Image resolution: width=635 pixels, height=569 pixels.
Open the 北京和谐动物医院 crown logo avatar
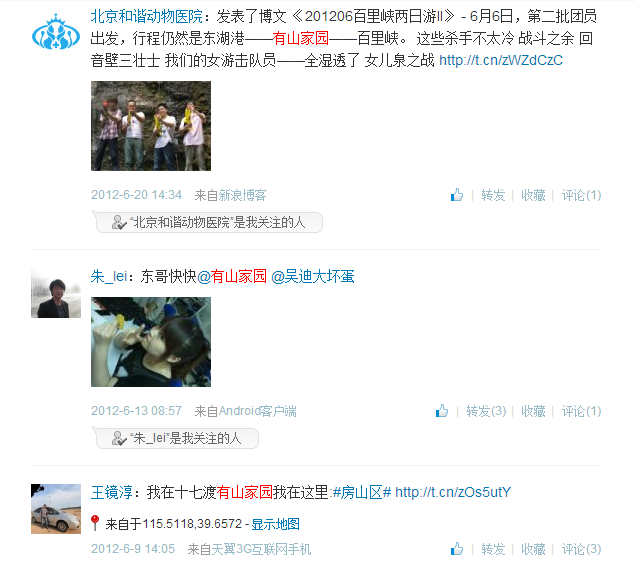56,32
